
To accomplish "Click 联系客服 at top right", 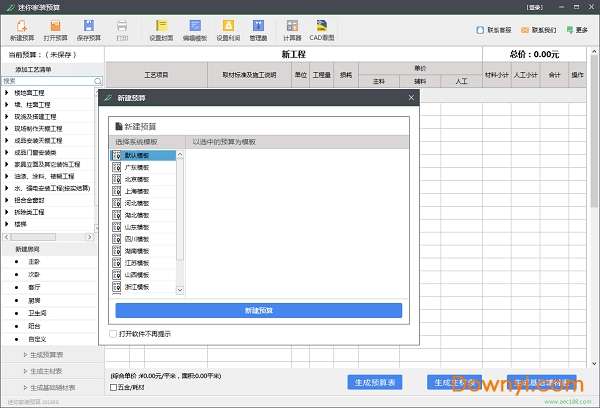I will pos(497,29).
